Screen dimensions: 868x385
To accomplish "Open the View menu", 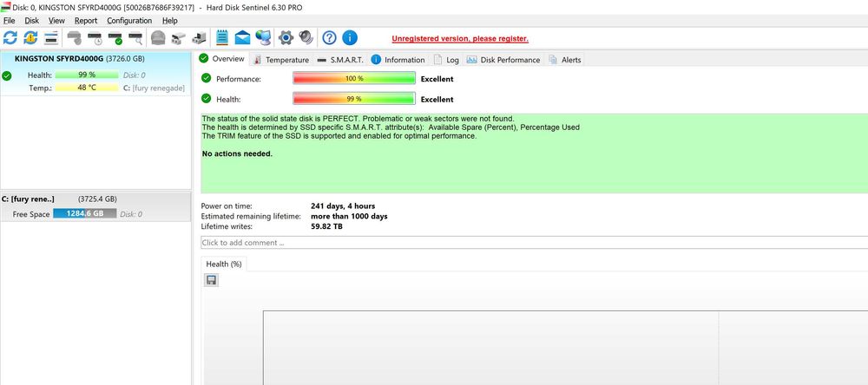I will point(56,21).
